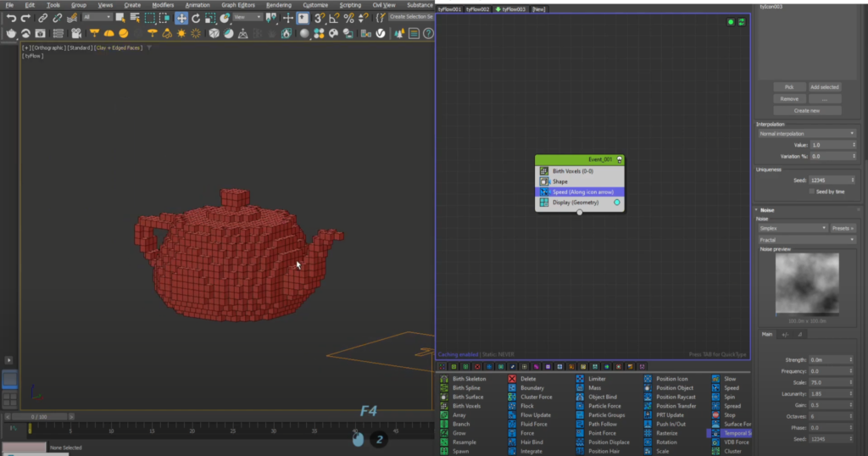Select the Select and Link tool
This screenshot has height=456, width=868.
coord(42,19)
